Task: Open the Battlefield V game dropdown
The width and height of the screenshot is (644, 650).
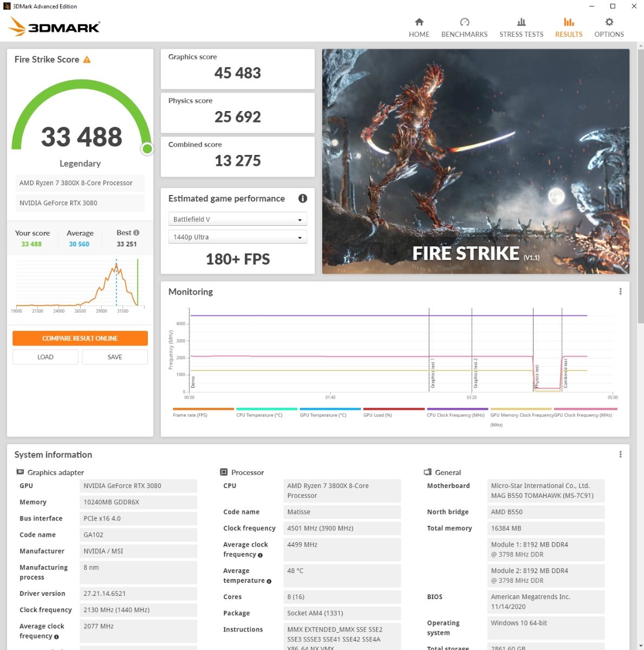Action: point(237,219)
